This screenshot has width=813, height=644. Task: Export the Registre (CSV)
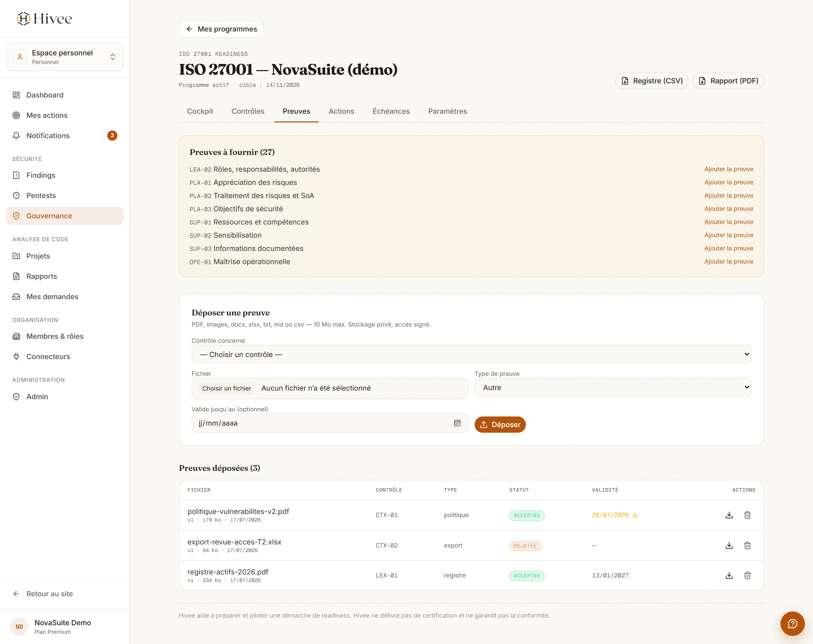(652, 81)
